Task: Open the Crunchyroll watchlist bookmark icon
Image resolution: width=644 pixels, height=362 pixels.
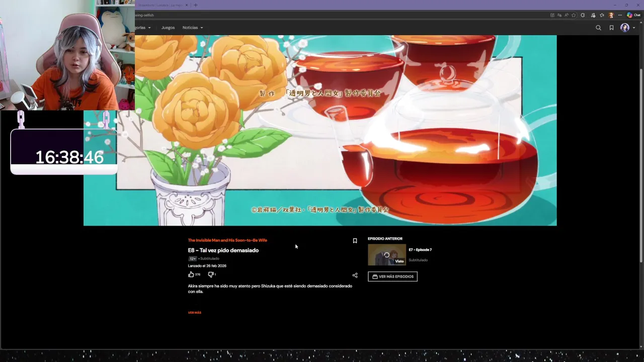Action: [x=611, y=28]
